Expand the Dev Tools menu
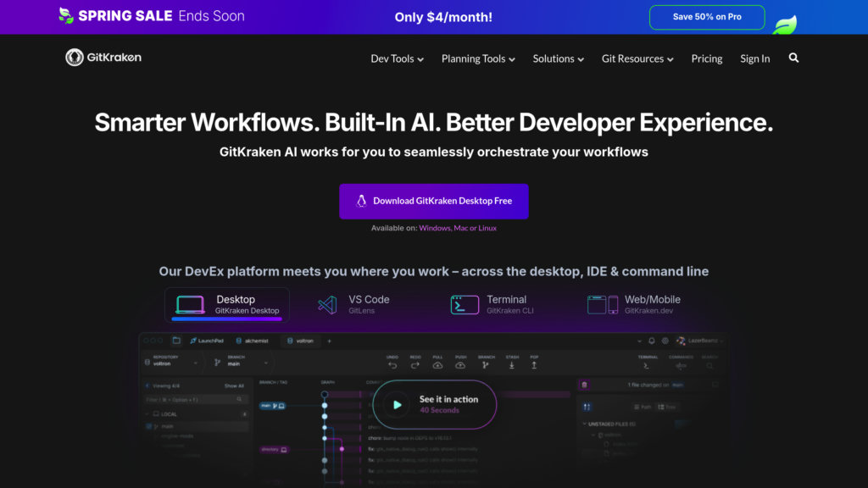 [397, 58]
